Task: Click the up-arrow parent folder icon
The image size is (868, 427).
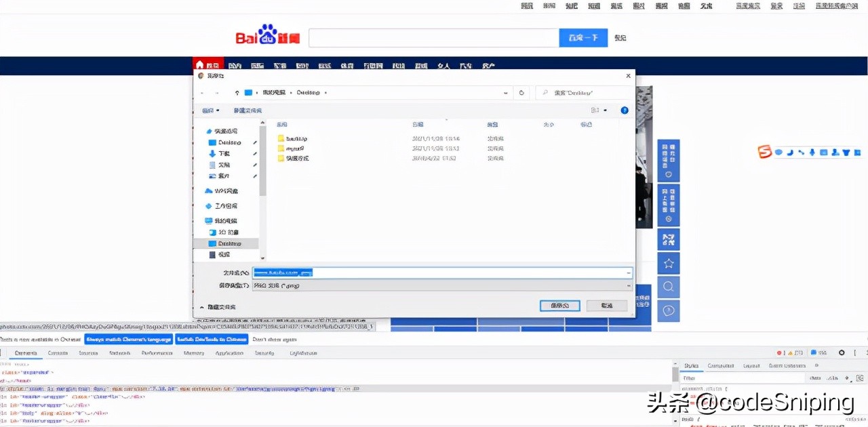Action: 237,92
